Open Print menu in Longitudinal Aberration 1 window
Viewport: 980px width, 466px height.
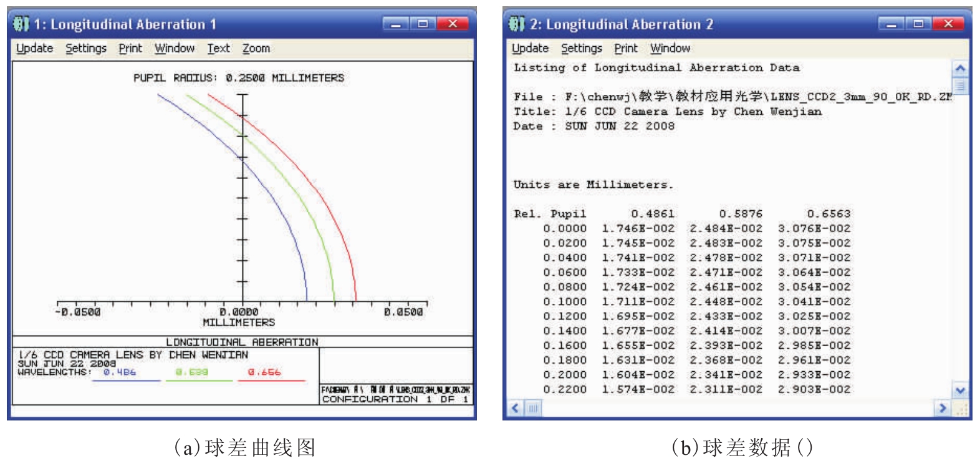coord(130,48)
